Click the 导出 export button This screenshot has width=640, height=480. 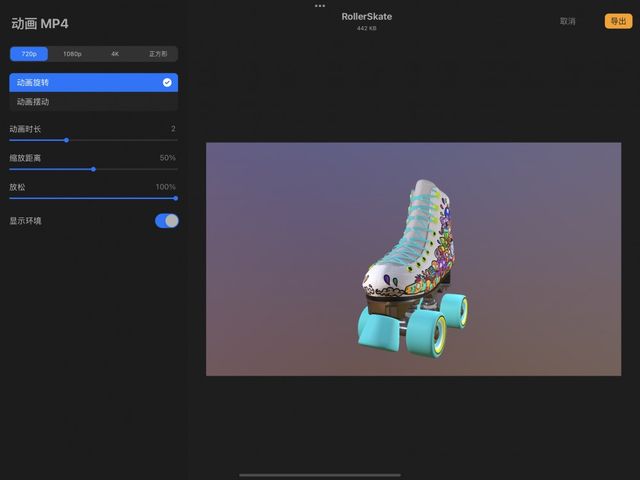pyautogui.click(x=618, y=21)
